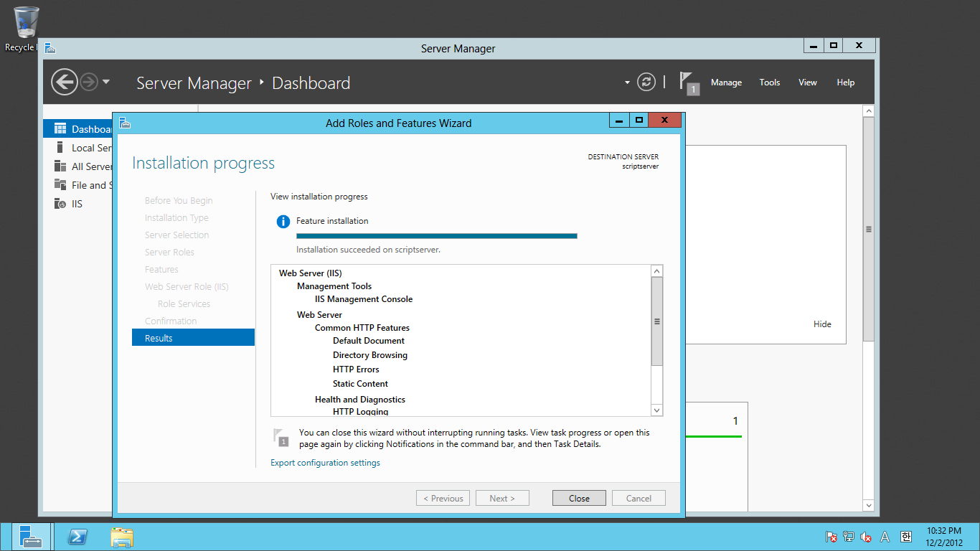Click the Add Roles wizard title bar icon

(125, 123)
